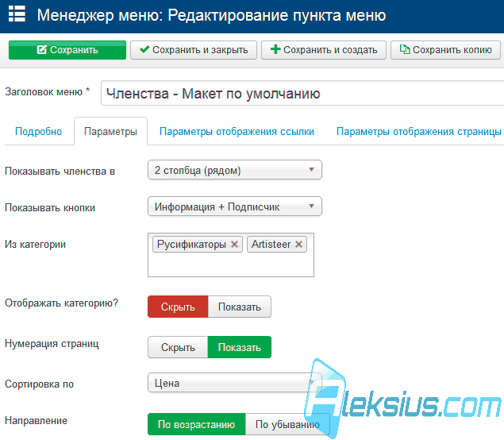Screen dimensions: 504x440
Task: Click the Из категории label
Action: coord(36,245)
